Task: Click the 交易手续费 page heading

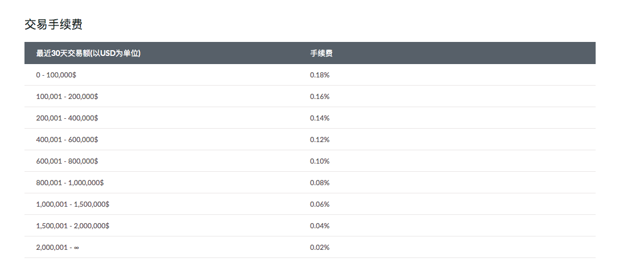Action: [53, 24]
